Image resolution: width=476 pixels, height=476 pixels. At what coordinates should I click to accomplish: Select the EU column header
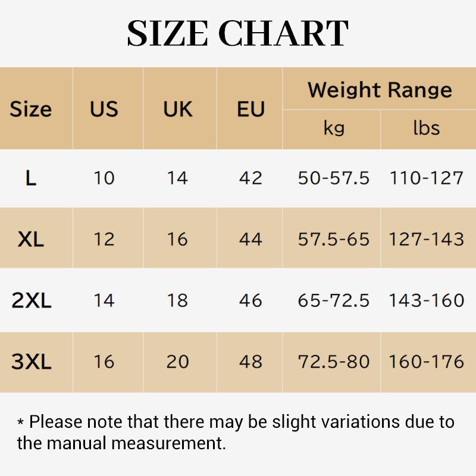[x=250, y=109]
